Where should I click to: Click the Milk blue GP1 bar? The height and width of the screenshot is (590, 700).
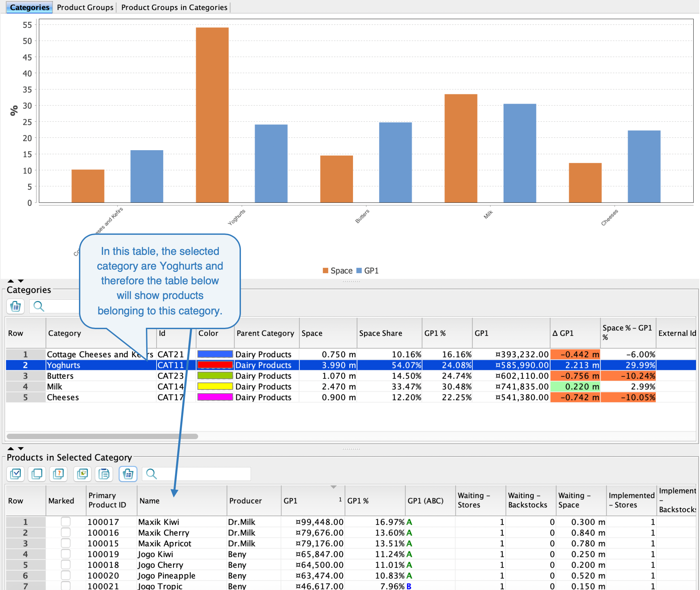520,153
